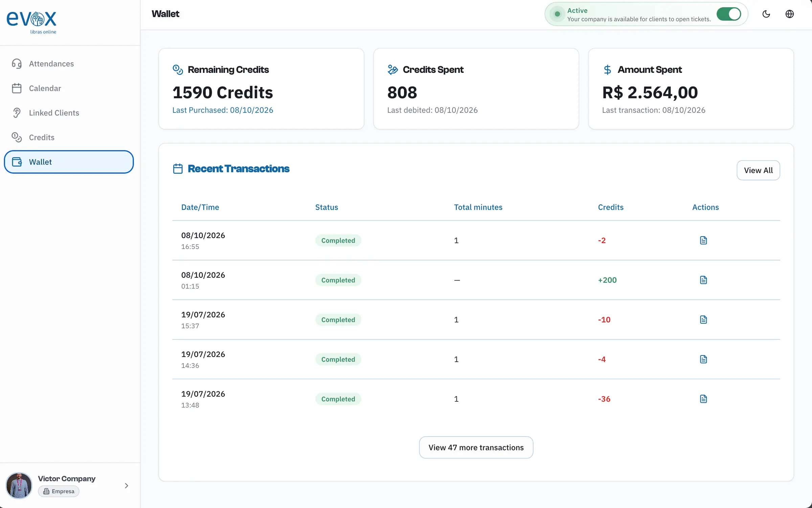This screenshot has width=812, height=508.
Task: Click the Wallet icon in sidebar
Action: pyautogui.click(x=17, y=162)
